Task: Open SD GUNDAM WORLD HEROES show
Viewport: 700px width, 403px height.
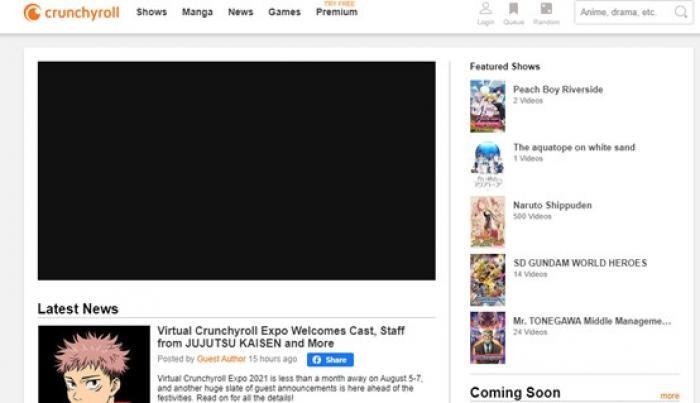Action: [x=579, y=263]
